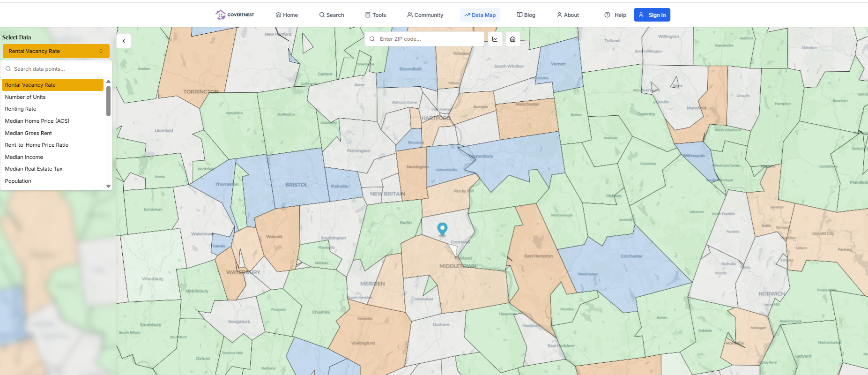This screenshot has height=375, width=868.
Task: Select the Southbury region on the map
Action: 151,325
